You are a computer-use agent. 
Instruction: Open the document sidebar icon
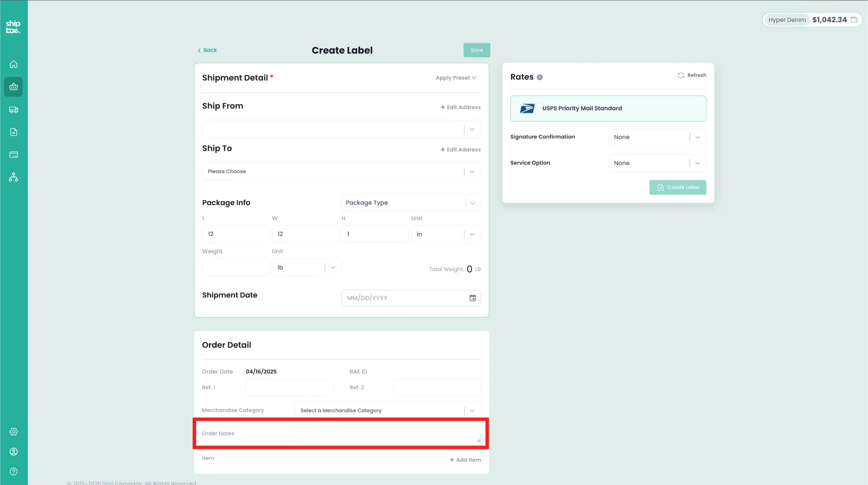click(13, 132)
